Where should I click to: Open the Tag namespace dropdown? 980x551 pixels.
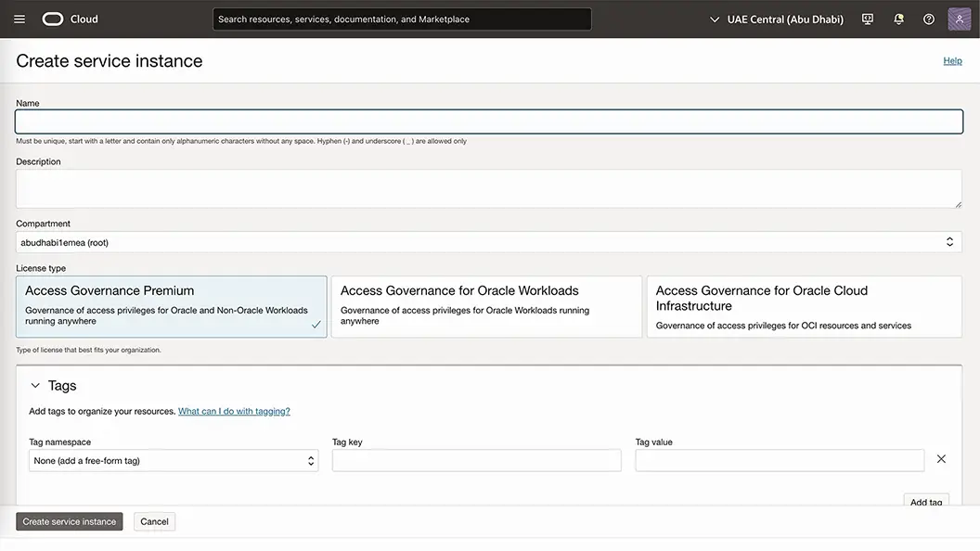174,460
